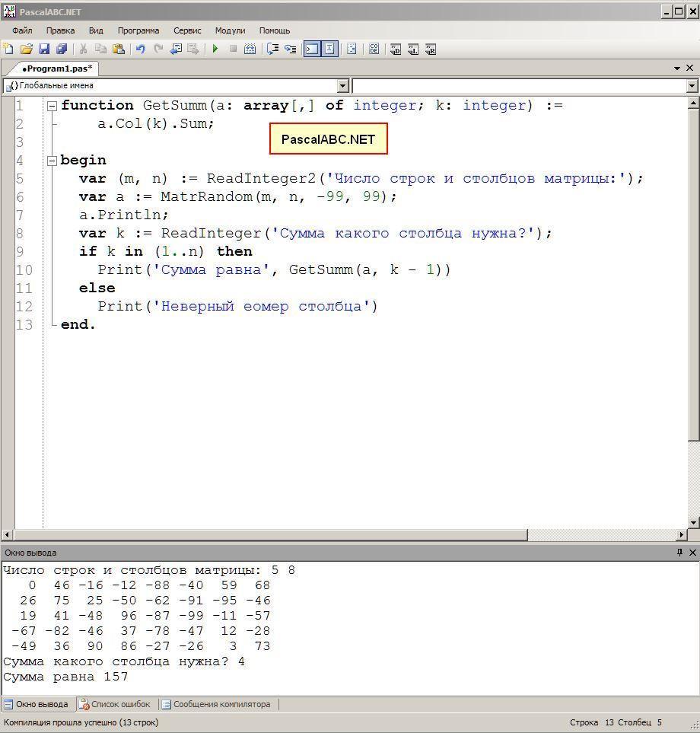
Task: Click the Paste clipboard icon
Action: (x=119, y=49)
